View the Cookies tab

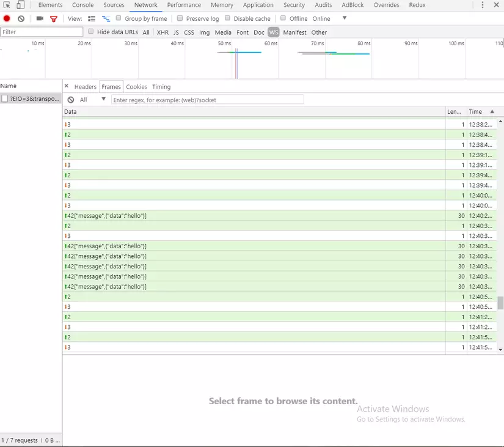(136, 87)
